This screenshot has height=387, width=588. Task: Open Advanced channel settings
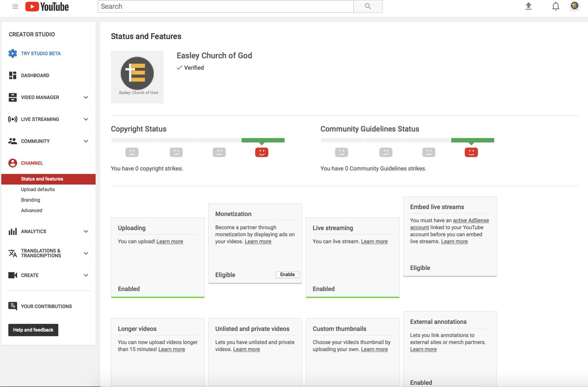coord(31,211)
